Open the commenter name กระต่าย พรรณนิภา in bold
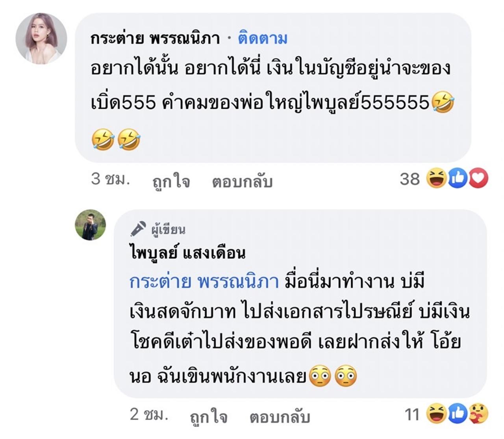The image size is (504, 439). pyautogui.click(x=155, y=39)
